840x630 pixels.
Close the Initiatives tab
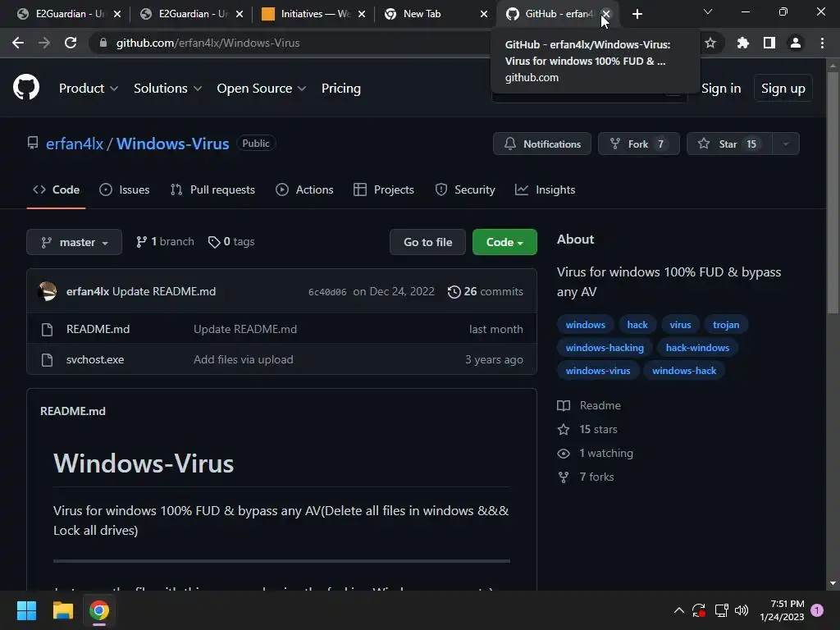(362, 14)
